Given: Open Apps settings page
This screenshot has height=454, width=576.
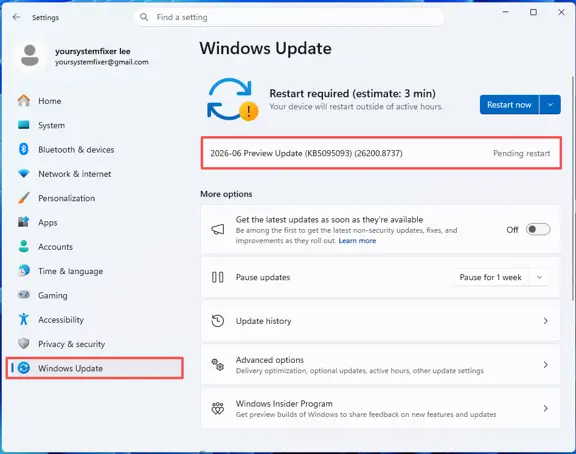Looking at the screenshot, I should click(x=94, y=222).
